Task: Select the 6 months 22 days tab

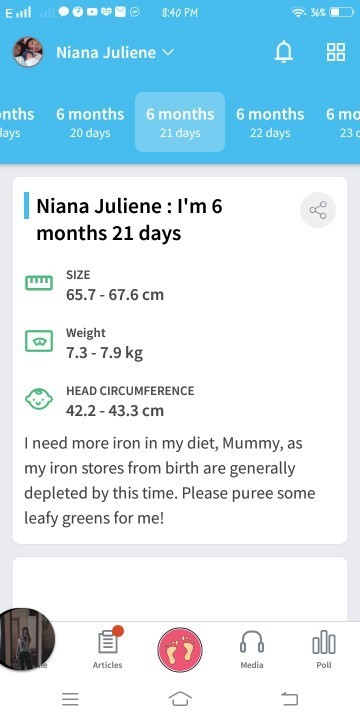Action: click(270, 122)
